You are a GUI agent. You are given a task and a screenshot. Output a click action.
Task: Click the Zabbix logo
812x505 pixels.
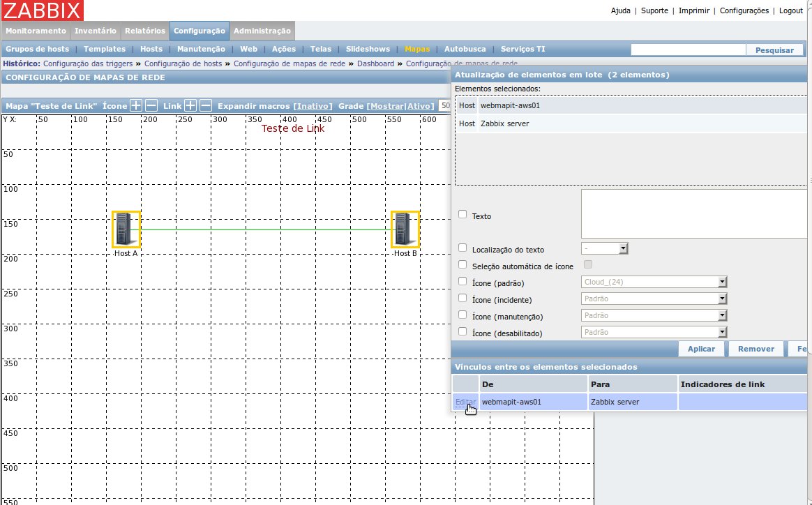tap(42, 10)
